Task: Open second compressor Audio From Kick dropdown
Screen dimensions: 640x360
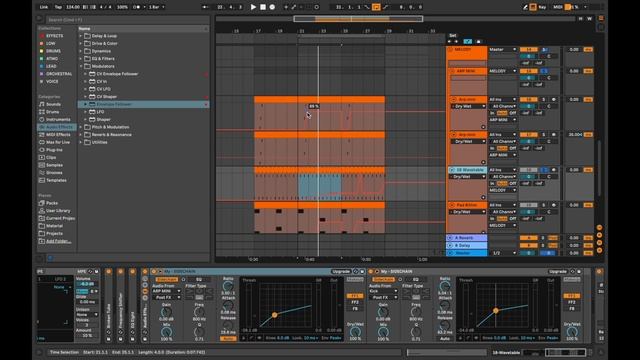Action: pyautogui.click(x=383, y=291)
